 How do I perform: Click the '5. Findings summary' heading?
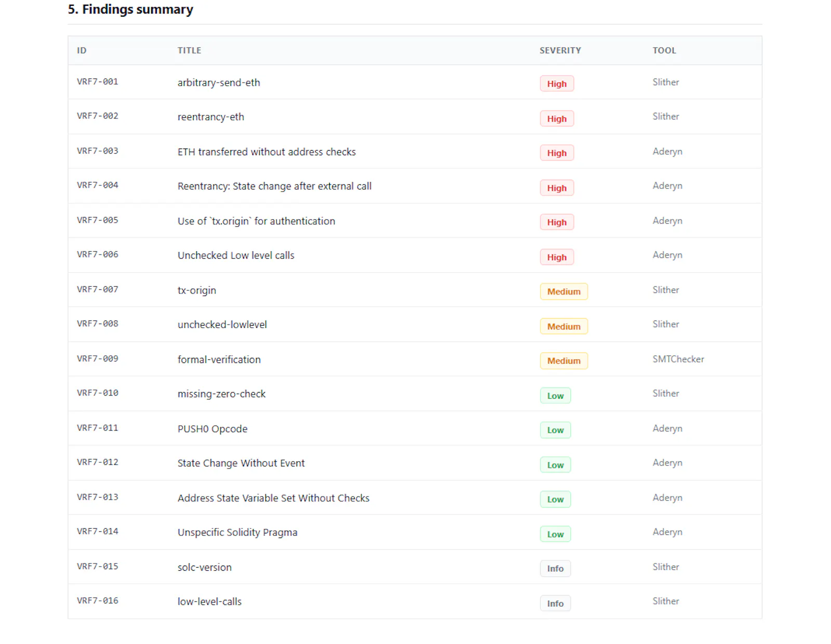(130, 9)
